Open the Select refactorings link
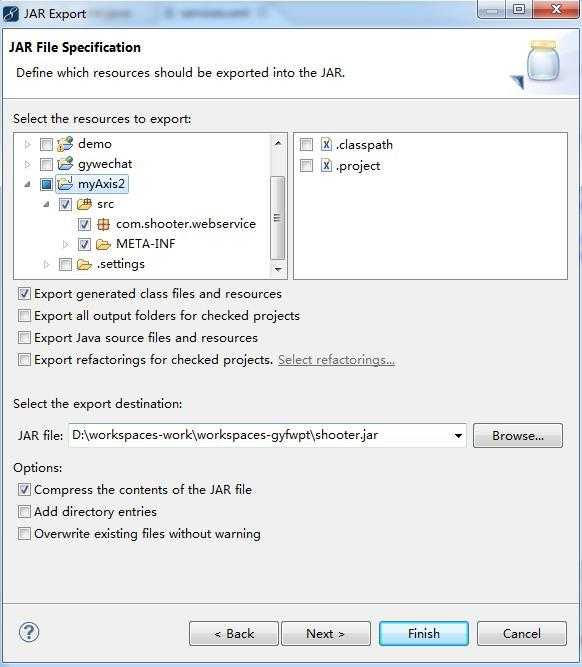The width and height of the screenshot is (582, 667). pos(336,360)
